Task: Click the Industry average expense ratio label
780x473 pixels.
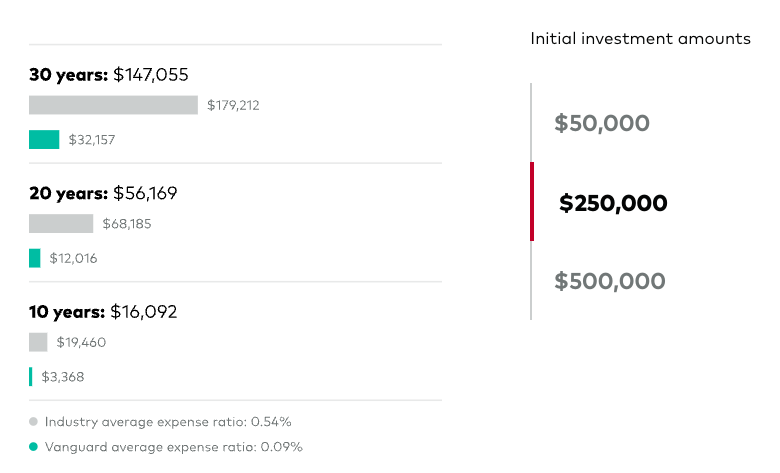Action: coord(168,422)
